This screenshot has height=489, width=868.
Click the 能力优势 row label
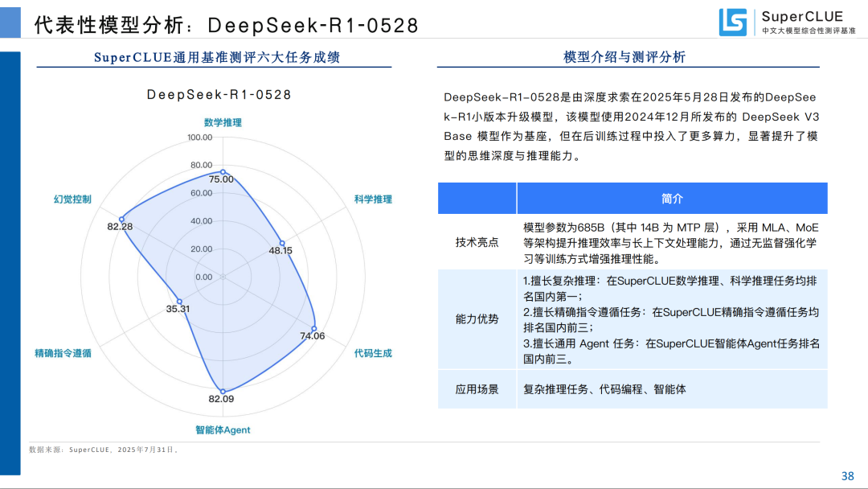click(477, 319)
